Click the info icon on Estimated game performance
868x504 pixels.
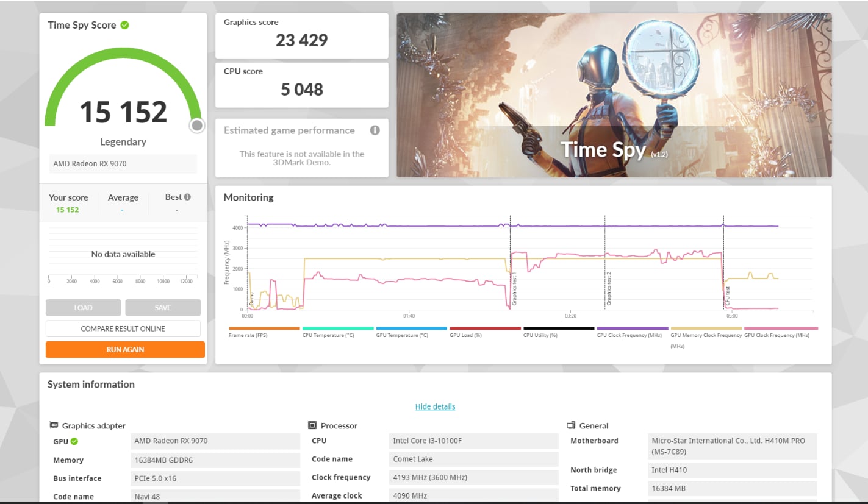click(x=375, y=130)
